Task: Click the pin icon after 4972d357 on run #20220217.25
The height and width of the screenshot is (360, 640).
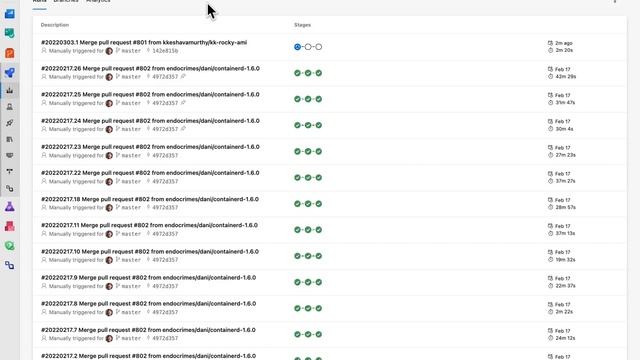Action: (x=183, y=103)
